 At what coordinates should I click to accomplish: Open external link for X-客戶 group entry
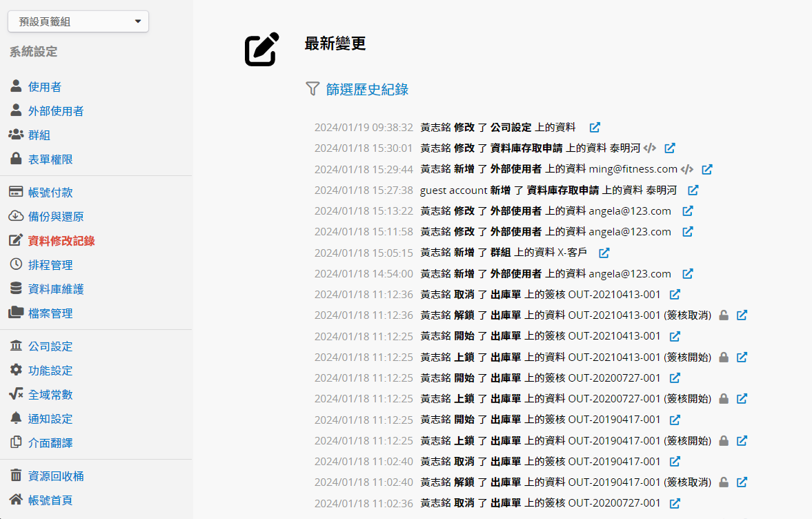click(604, 253)
